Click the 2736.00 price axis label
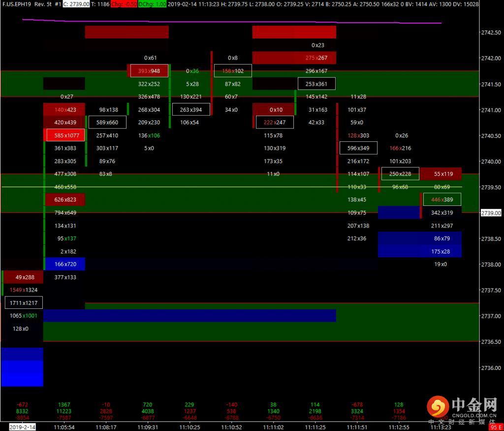The height and width of the screenshot is (431, 504). (x=491, y=367)
